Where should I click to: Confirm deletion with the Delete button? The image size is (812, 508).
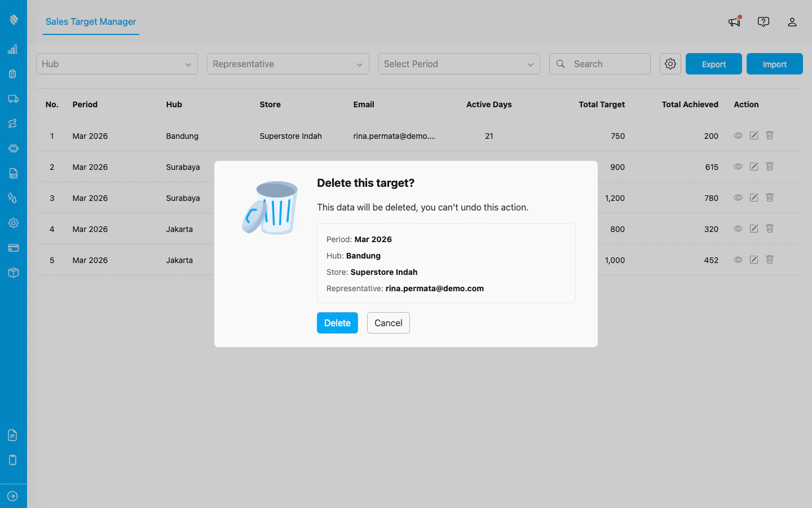click(x=337, y=323)
